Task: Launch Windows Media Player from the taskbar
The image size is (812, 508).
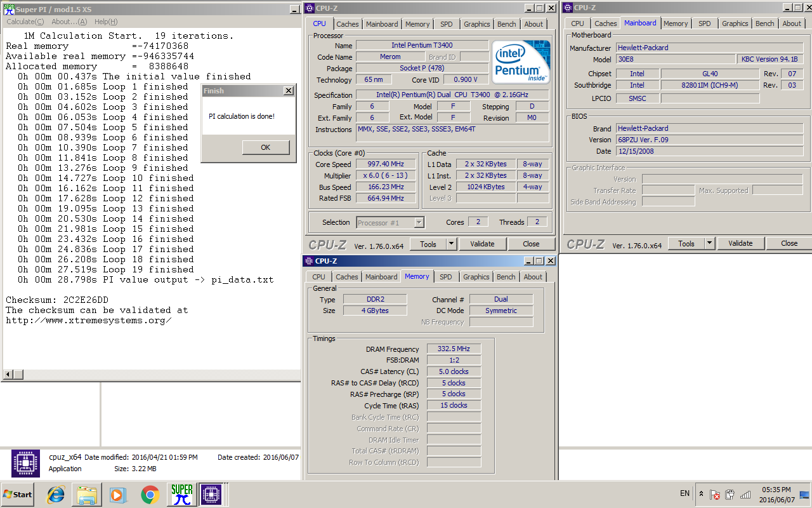Action: click(x=118, y=495)
